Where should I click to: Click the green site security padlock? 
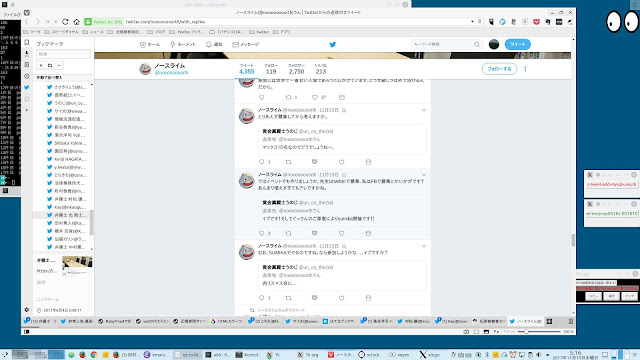tap(88, 22)
